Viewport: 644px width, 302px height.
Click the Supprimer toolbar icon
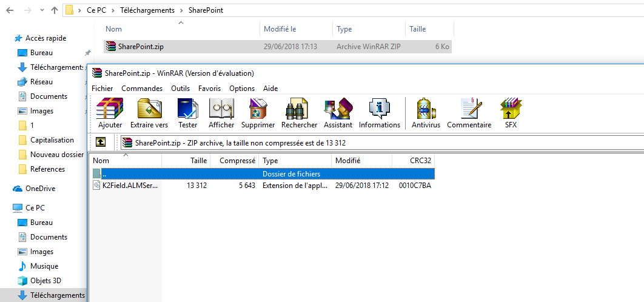[x=258, y=114]
